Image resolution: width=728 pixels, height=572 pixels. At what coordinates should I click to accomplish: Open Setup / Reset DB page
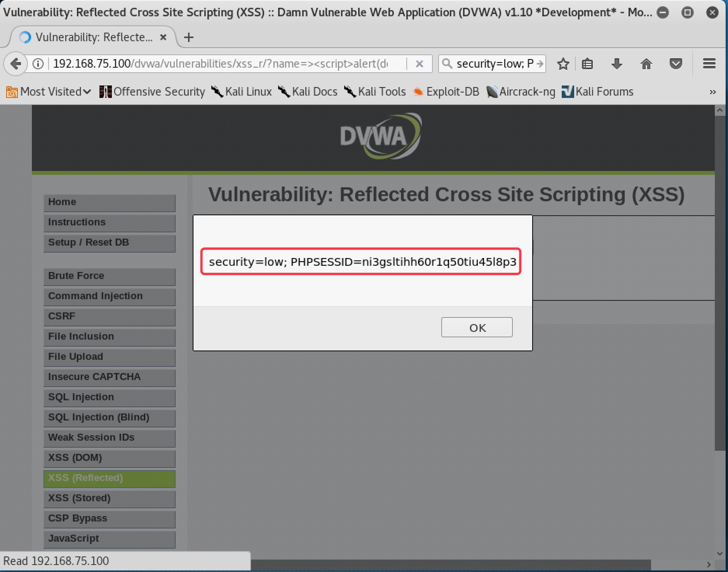coord(110,243)
